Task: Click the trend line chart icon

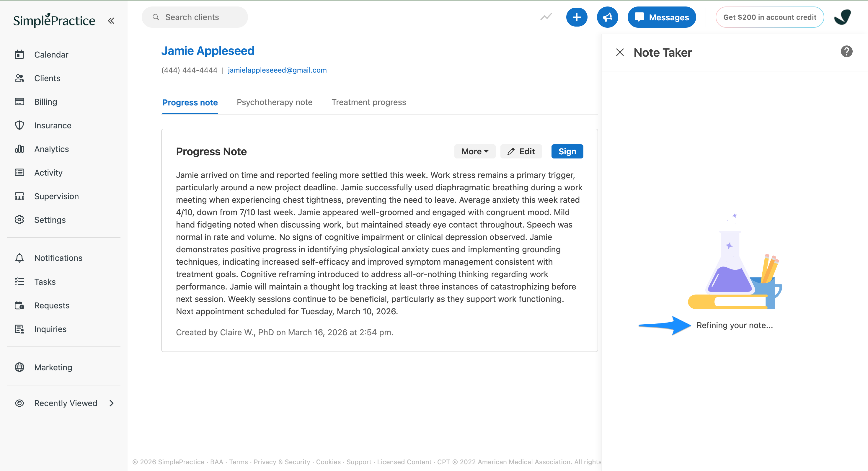Action: (x=546, y=17)
